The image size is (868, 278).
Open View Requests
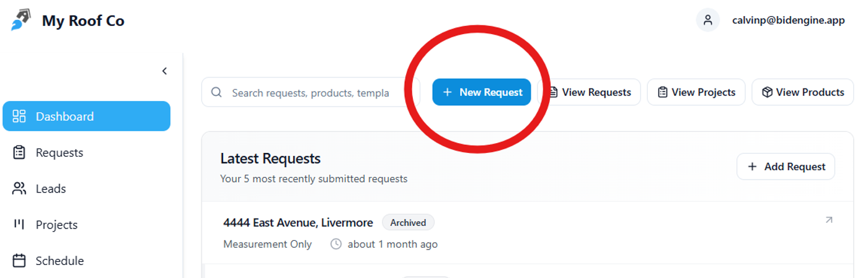coord(590,92)
